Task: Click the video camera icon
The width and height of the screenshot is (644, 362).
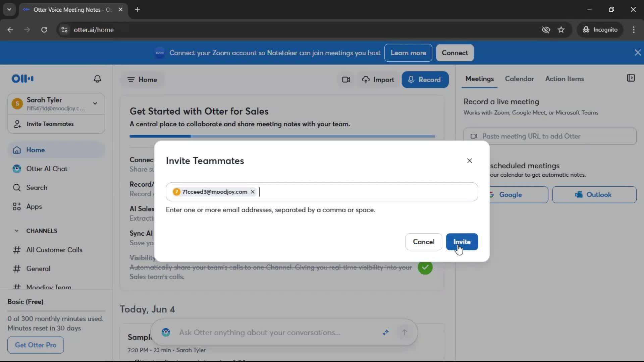Action: coord(346,79)
